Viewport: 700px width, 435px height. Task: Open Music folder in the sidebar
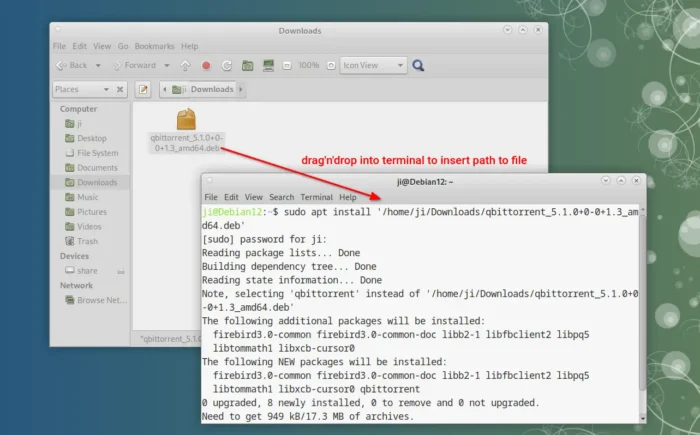tap(81, 197)
